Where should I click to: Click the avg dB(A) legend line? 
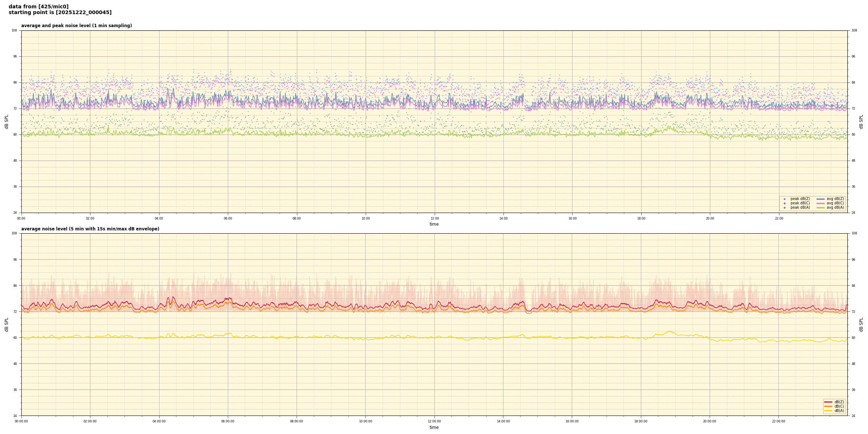[x=821, y=208]
